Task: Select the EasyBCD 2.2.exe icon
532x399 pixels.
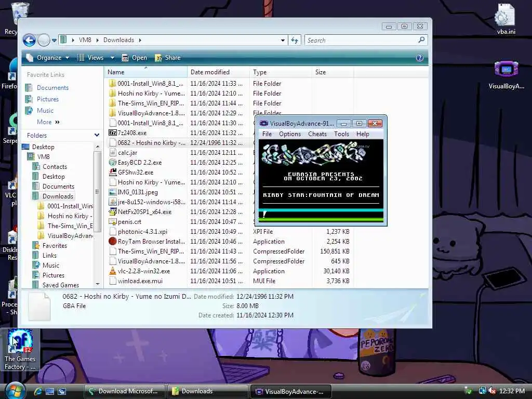Action: coord(113,163)
